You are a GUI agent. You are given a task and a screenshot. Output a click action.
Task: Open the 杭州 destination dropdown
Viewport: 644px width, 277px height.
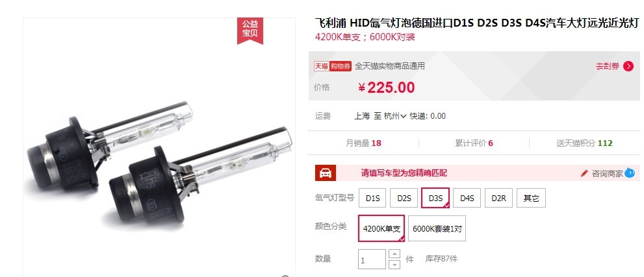(395, 116)
